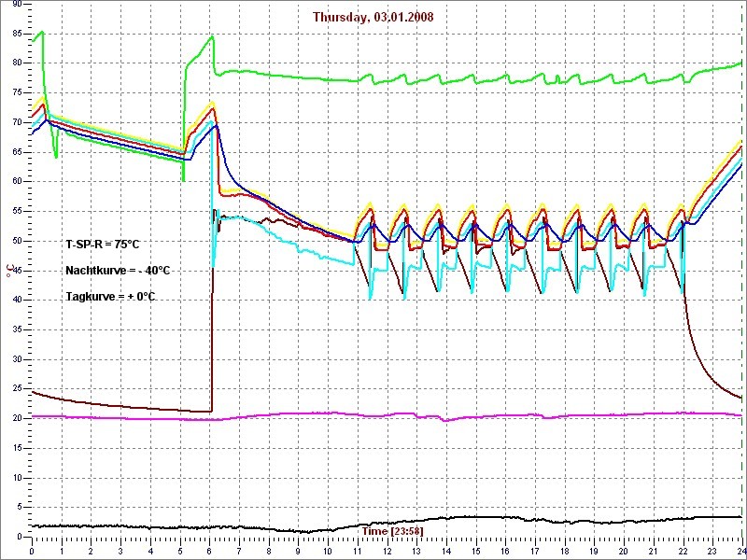Click the chart title "Thursday, 03.01.2008"

click(x=373, y=17)
